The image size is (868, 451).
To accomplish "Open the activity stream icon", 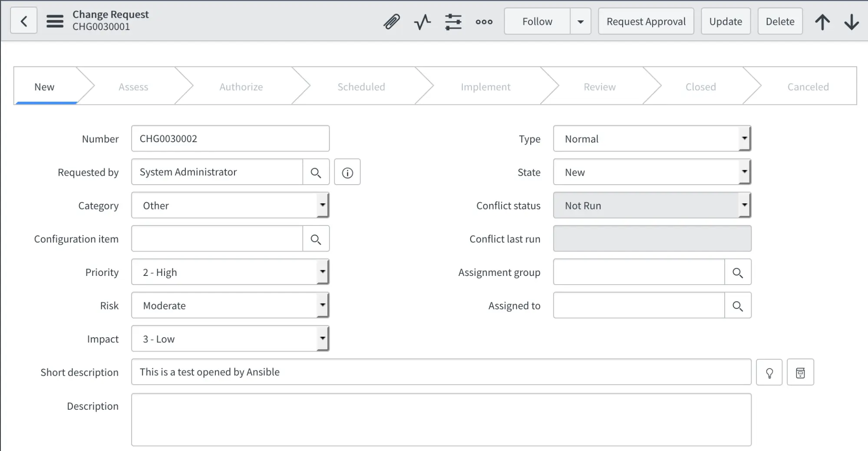I will tap(422, 21).
